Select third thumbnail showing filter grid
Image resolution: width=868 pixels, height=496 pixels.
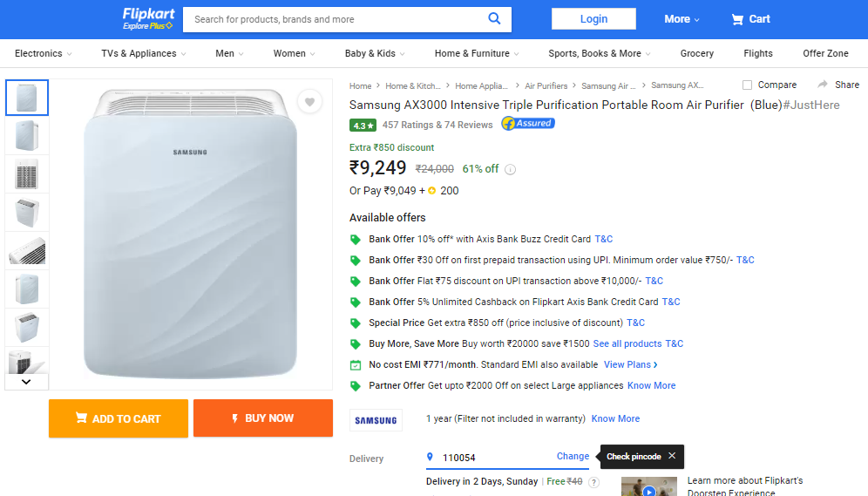pyautogui.click(x=26, y=173)
